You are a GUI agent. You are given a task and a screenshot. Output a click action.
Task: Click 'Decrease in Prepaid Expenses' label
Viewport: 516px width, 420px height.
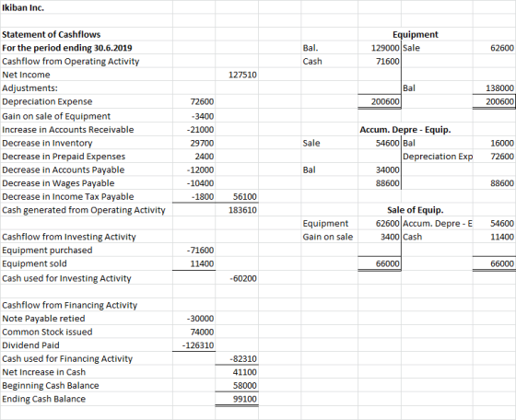tap(64, 157)
